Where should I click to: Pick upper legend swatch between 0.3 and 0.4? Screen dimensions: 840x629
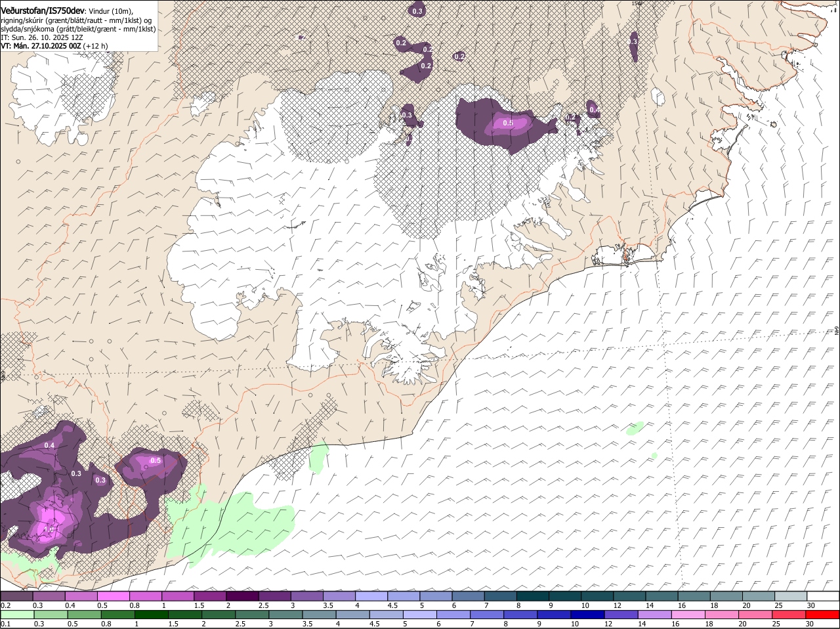(49, 596)
